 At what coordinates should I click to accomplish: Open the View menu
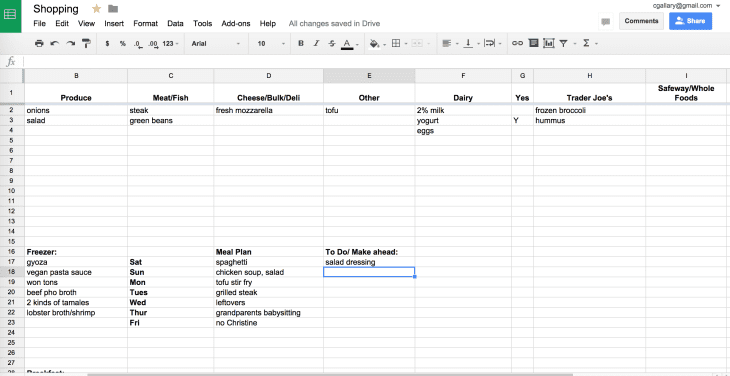point(87,23)
